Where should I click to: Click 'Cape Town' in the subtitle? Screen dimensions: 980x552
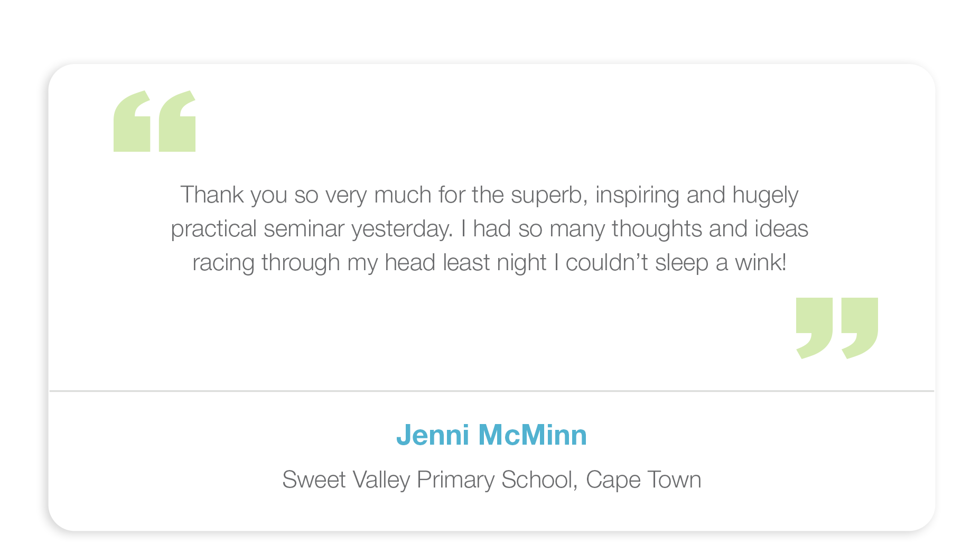coord(643,480)
